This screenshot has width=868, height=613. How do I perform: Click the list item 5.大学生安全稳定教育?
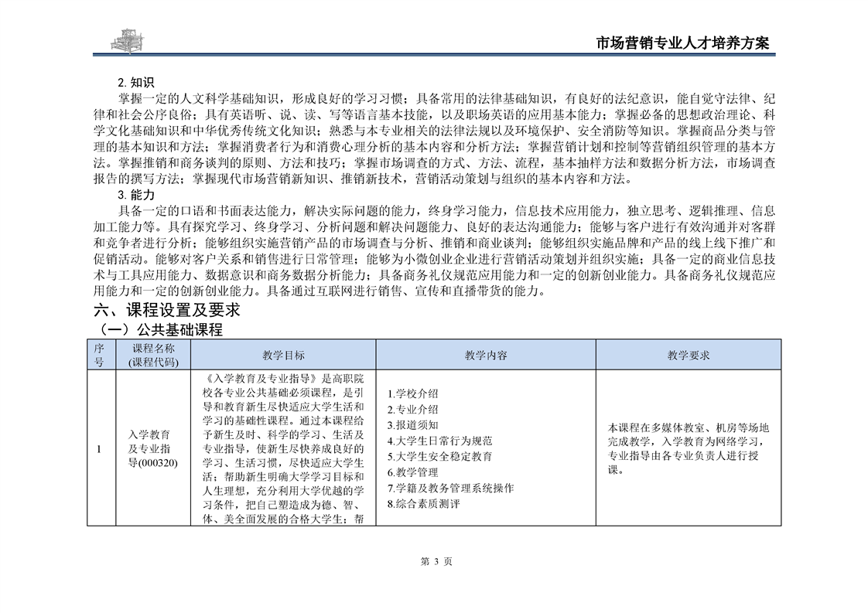click(x=440, y=456)
